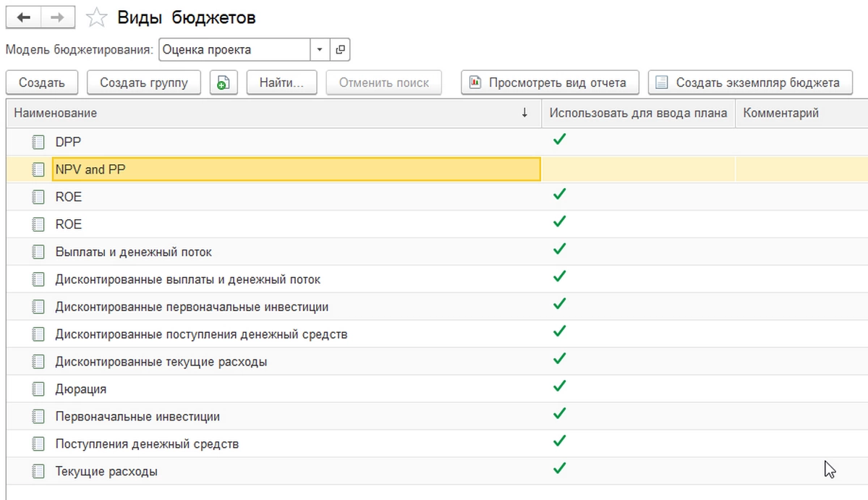Click the document icon beside Дюрация
Viewport: 868px width, 500px height.
(x=38, y=389)
